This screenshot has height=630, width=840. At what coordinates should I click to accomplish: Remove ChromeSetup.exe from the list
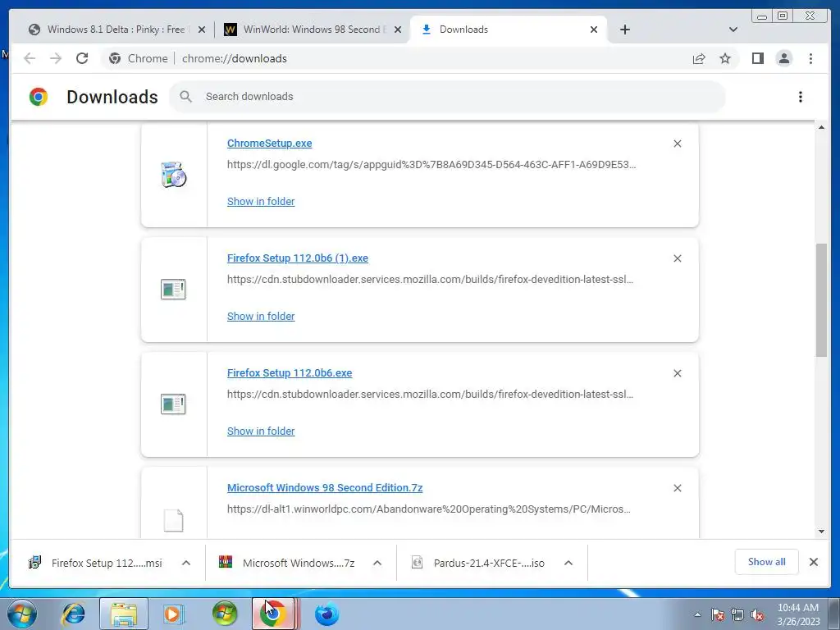click(677, 144)
